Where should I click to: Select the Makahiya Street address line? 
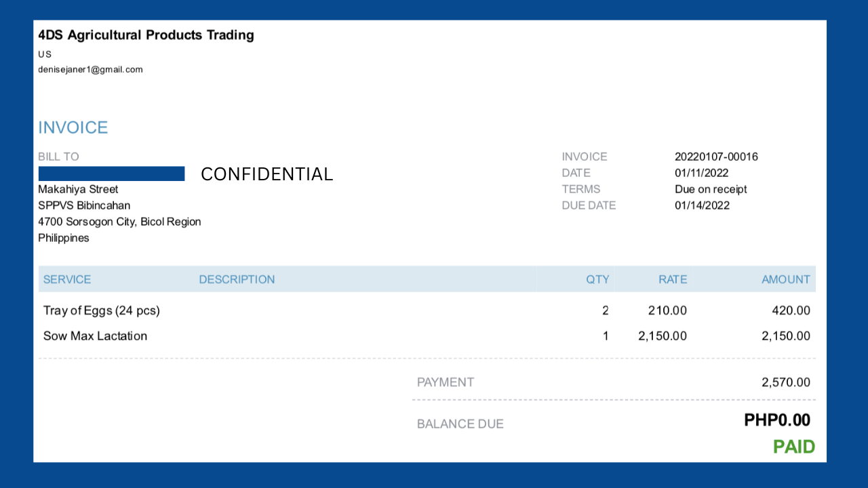click(78, 189)
